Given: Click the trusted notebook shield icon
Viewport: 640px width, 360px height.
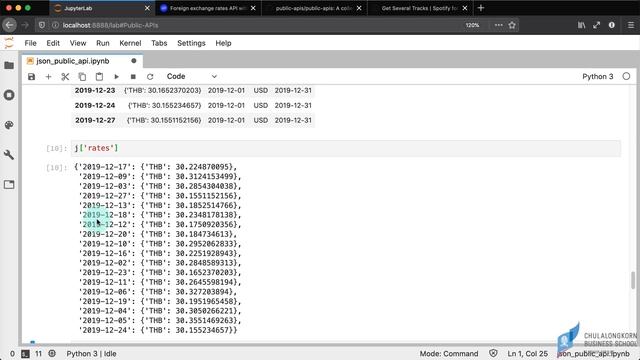Looking at the screenshot, I should (493, 353).
